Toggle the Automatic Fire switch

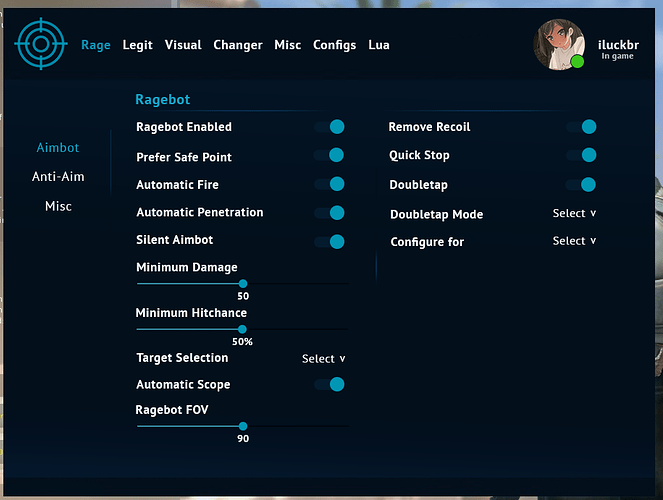pos(329,184)
